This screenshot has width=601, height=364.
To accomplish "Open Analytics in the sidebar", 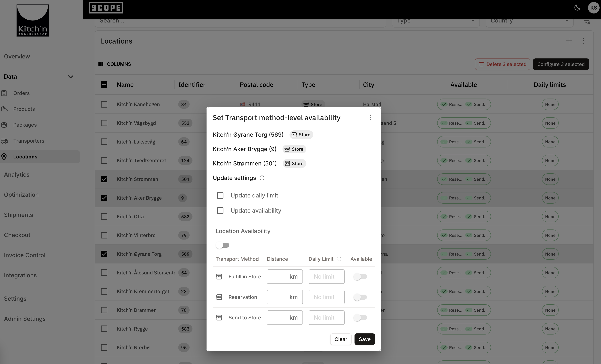I will [17, 174].
